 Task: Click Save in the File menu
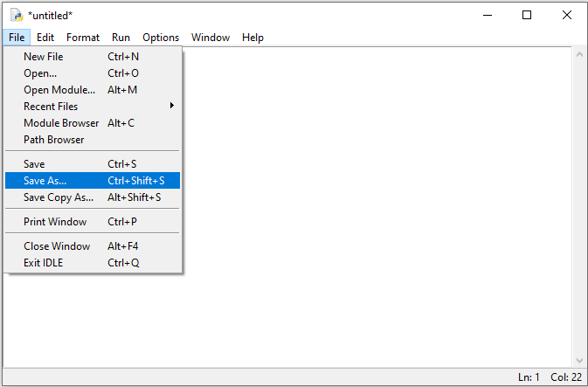point(93,164)
